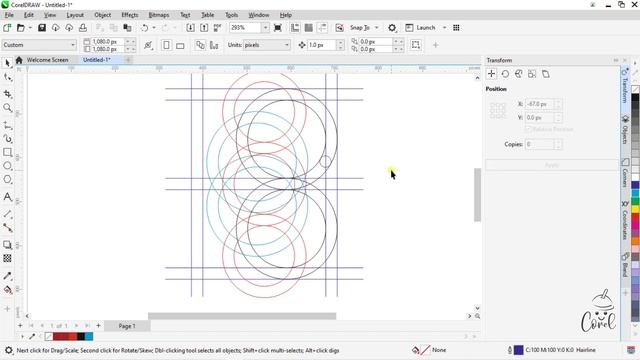This screenshot has width=640, height=360.
Task: Click the nudge distance field
Action: pos(322,45)
